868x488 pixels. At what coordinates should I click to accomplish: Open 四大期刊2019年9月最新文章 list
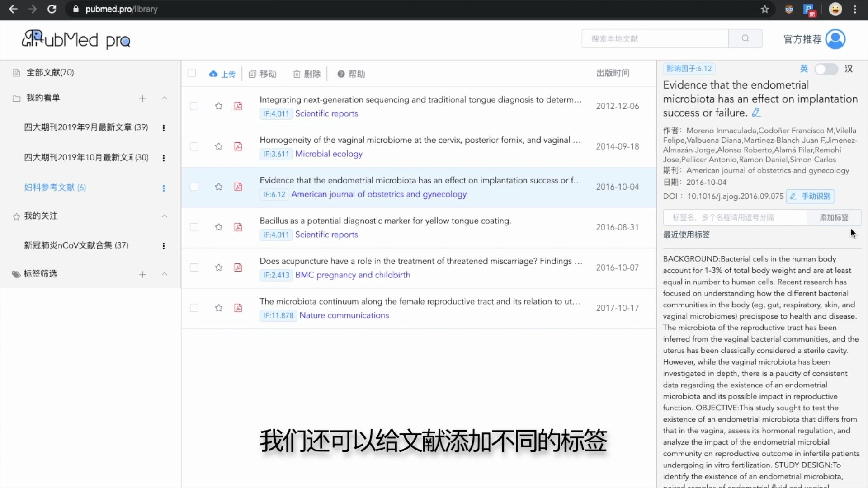86,127
